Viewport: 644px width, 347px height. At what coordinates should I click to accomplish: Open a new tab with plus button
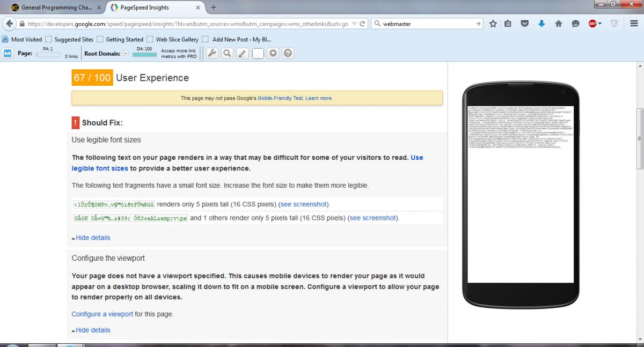click(214, 8)
